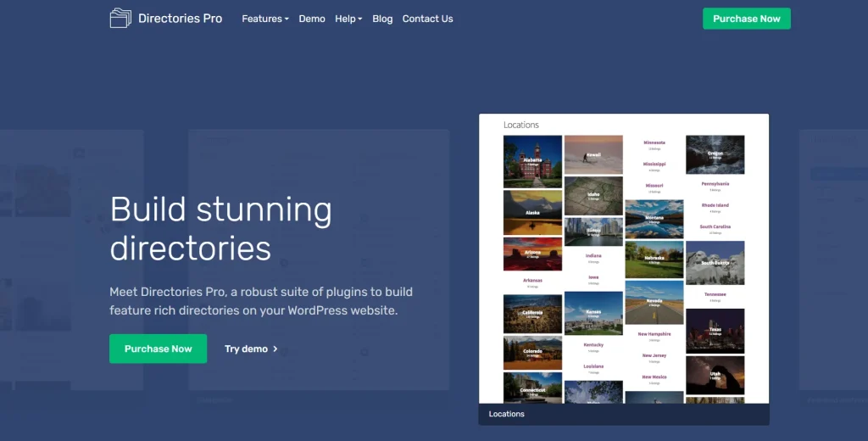Open the Kansas location thumbnail
This screenshot has width=868, height=441.
[593, 313]
